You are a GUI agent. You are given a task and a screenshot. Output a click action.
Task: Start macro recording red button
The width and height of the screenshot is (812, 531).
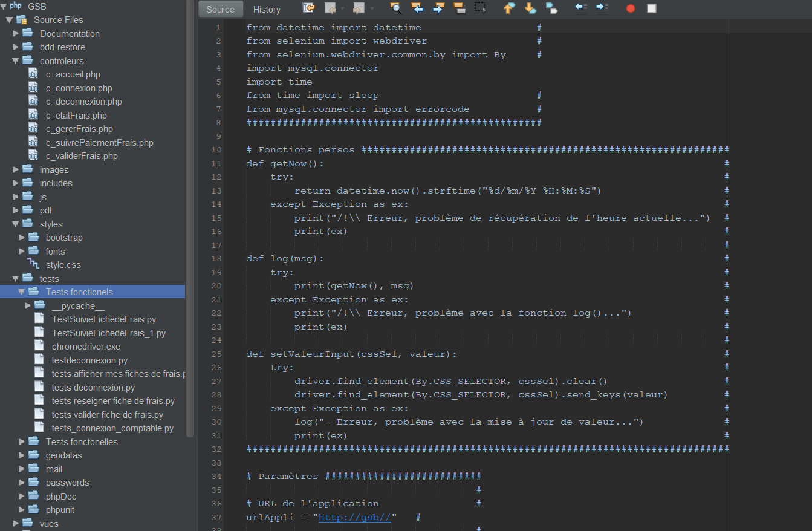tap(631, 8)
